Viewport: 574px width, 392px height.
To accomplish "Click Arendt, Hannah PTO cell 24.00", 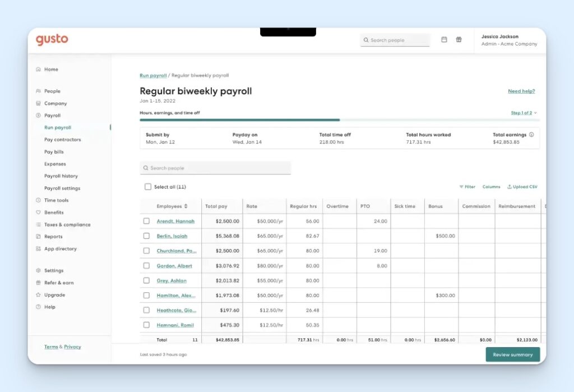I will [373, 222].
